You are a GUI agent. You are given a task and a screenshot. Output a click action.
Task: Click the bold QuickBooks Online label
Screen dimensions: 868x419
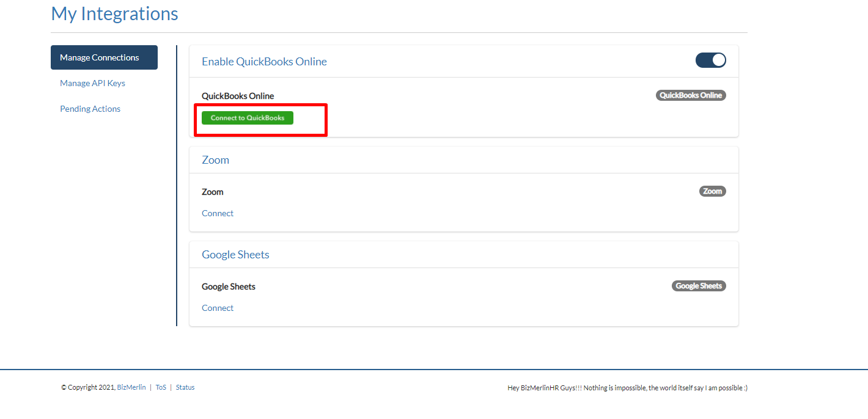(x=238, y=96)
